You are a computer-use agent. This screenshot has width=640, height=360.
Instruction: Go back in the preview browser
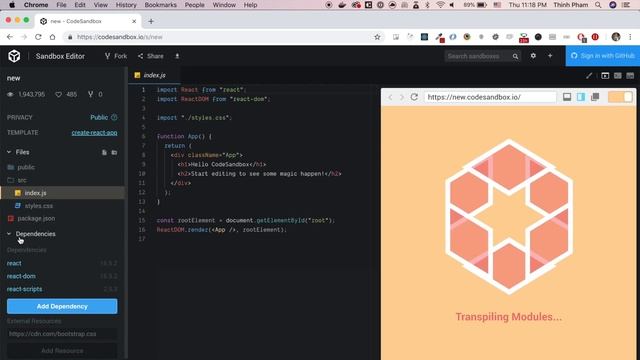390,97
